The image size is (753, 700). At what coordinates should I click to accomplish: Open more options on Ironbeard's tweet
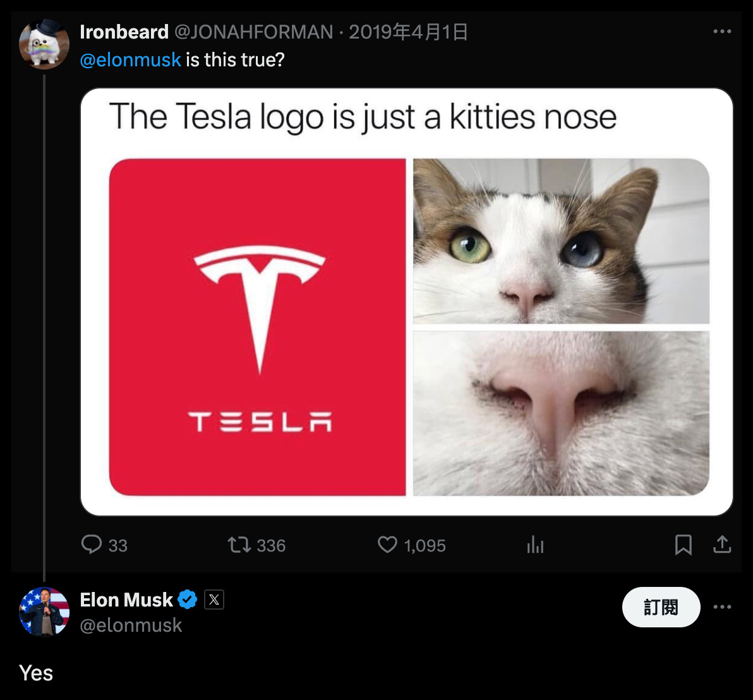point(722,32)
